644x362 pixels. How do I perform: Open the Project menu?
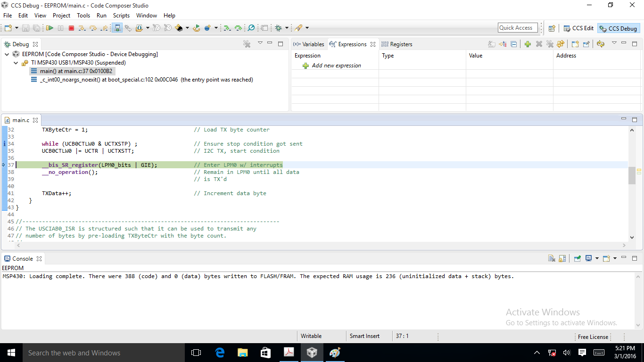tap(61, 16)
